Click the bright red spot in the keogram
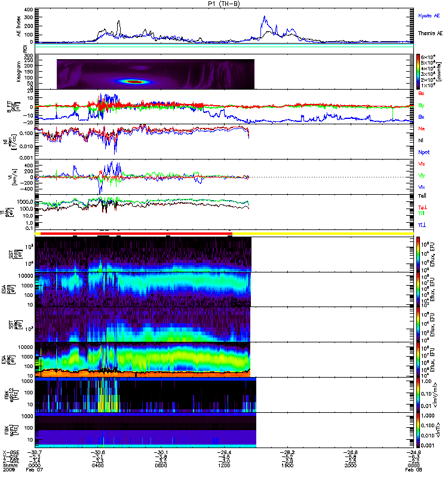 click(135, 82)
